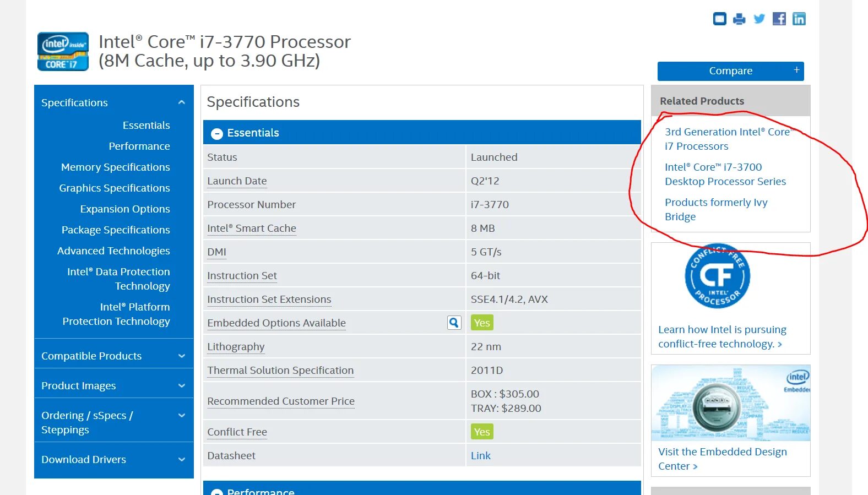The image size is (868, 495).
Task: Click the Yes badge for Conflict Free
Action: click(482, 432)
